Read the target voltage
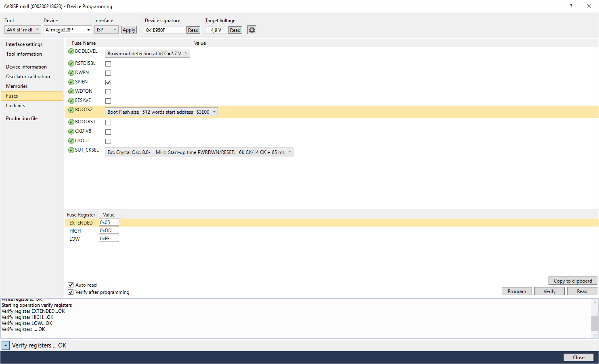This screenshot has height=364, width=599. tap(235, 30)
